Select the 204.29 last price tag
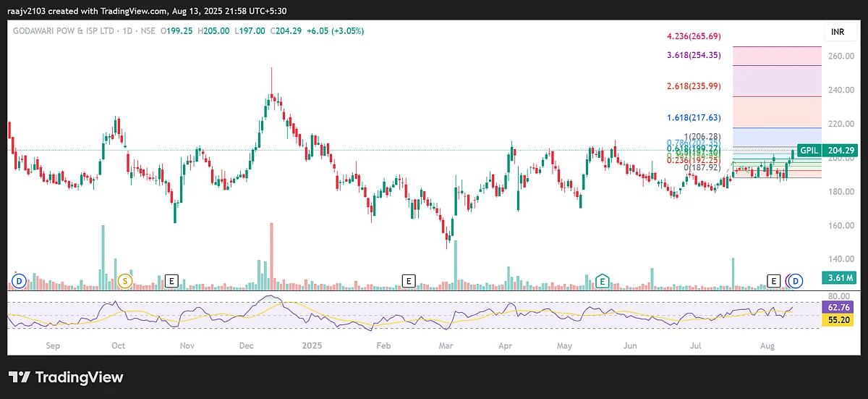This screenshot has height=399, width=868. [x=841, y=151]
